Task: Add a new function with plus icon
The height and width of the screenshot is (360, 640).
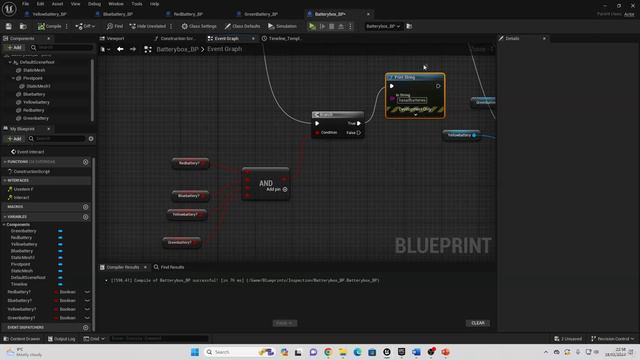Action: click(x=85, y=162)
